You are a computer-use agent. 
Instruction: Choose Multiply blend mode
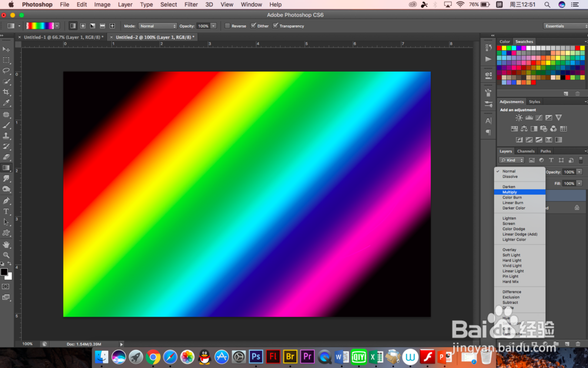pos(520,192)
